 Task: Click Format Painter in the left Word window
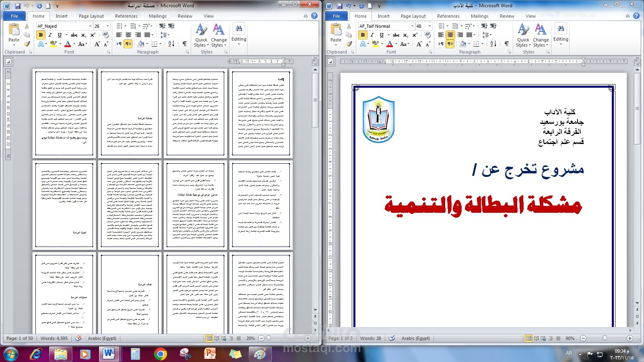[27, 44]
